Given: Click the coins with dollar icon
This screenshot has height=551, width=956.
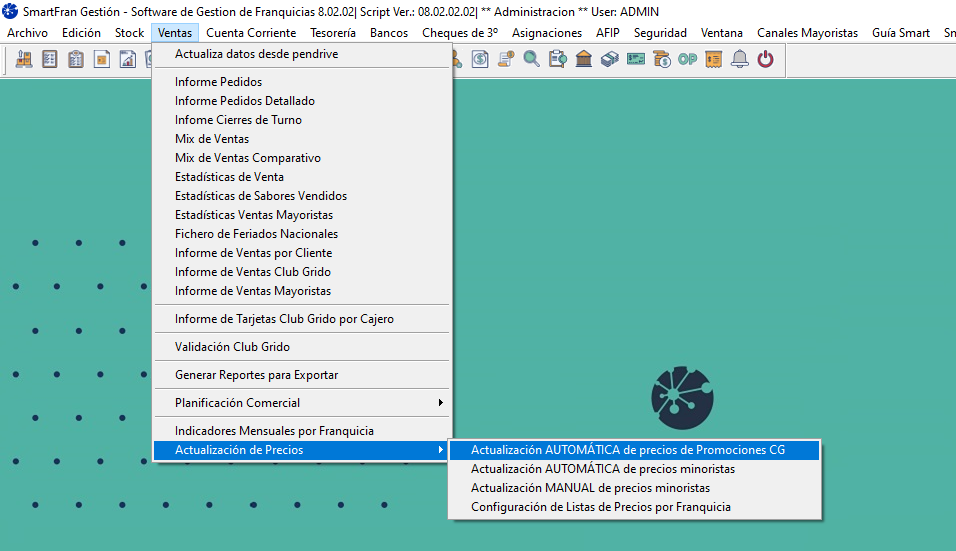Looking at the screenshot, I should pos(661,59).
